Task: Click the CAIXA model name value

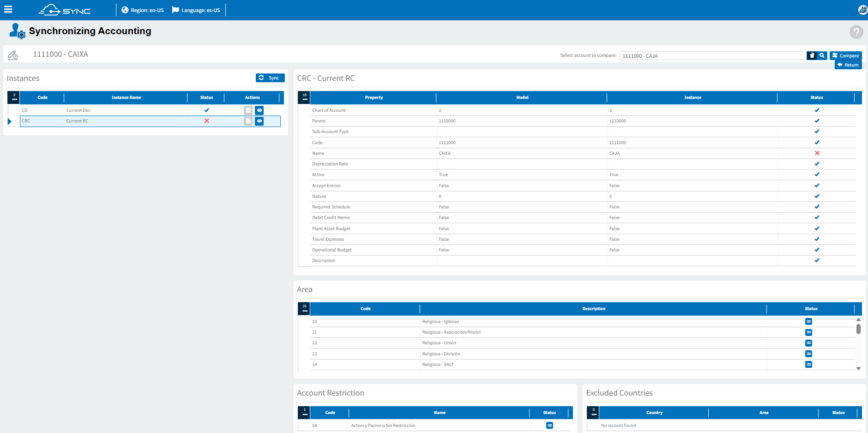Action: 445,153
